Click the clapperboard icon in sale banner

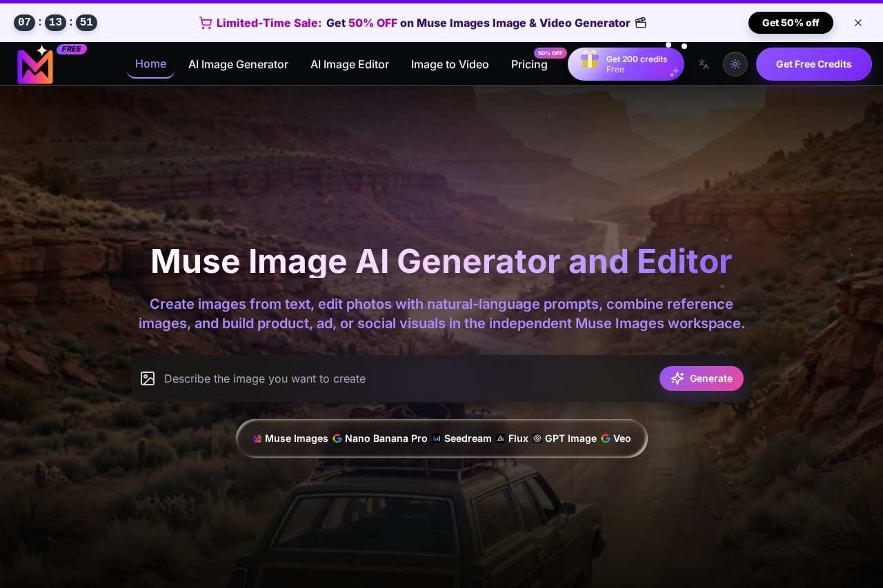click(x=641, y=23)
